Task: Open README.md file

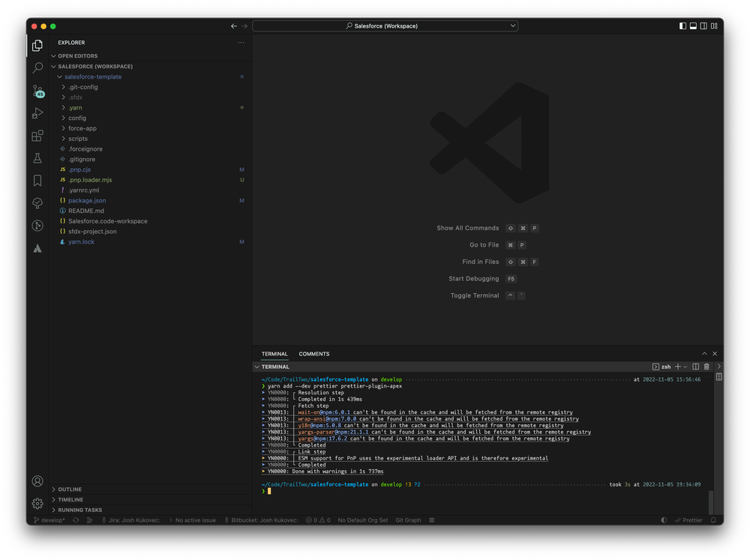Action: [151, 211]
